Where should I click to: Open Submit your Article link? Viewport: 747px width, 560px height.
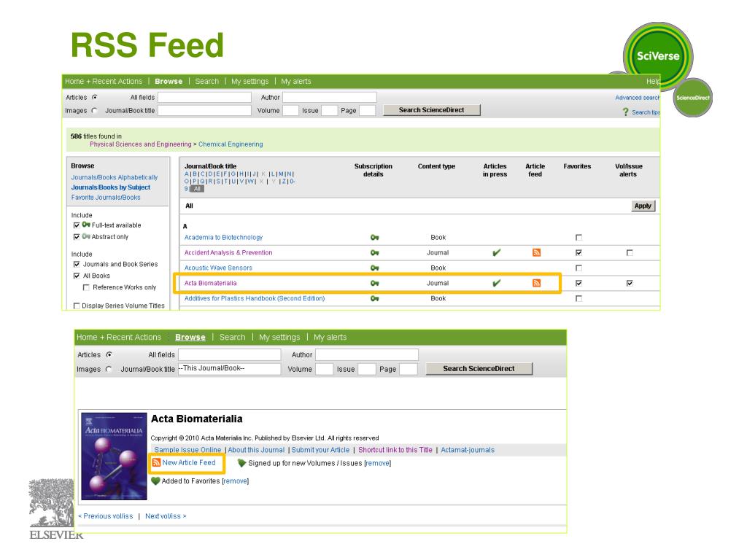coord(321,449)
